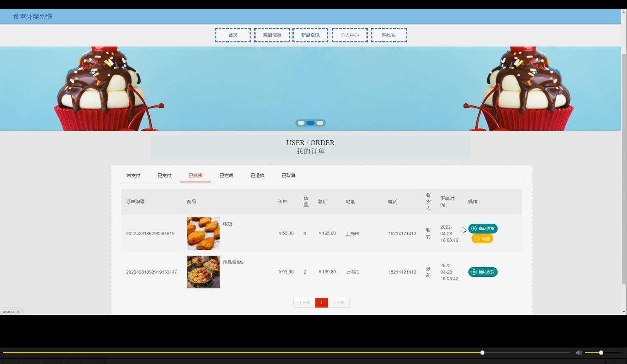This screenshot has width=627, height=364.
Task: Open 新品资讯 from the navigation bar
Action: pyautogui.click(x=310, y=35)
